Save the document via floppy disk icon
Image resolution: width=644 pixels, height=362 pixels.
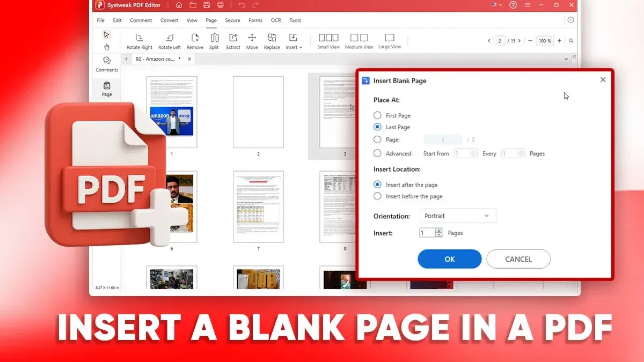(207, 5)
